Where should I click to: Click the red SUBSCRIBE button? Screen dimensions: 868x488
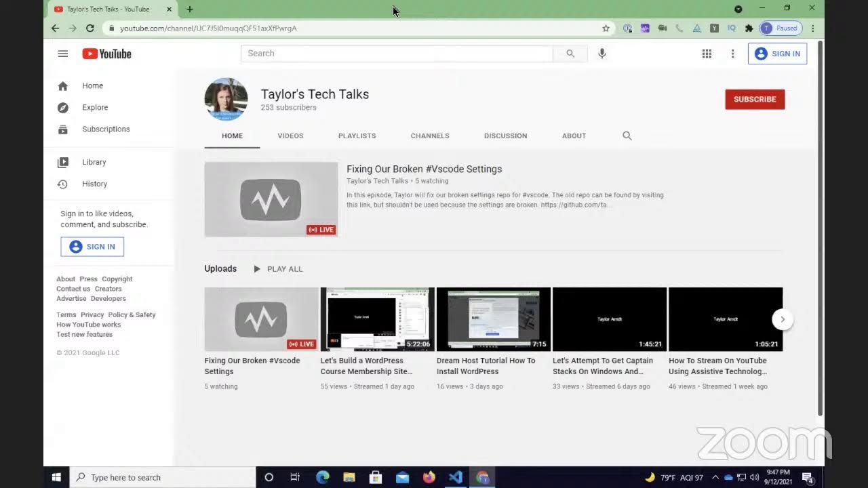click(x=755, y=99)
